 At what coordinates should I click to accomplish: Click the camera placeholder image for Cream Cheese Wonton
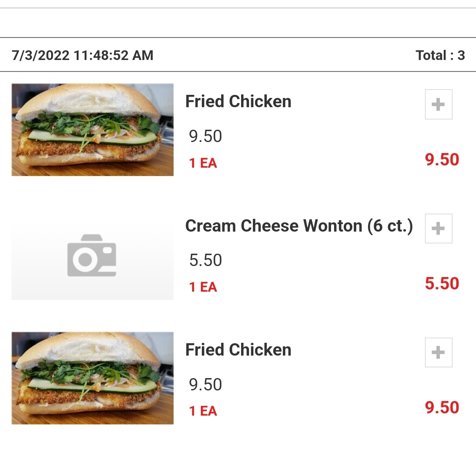coord(92,255)
